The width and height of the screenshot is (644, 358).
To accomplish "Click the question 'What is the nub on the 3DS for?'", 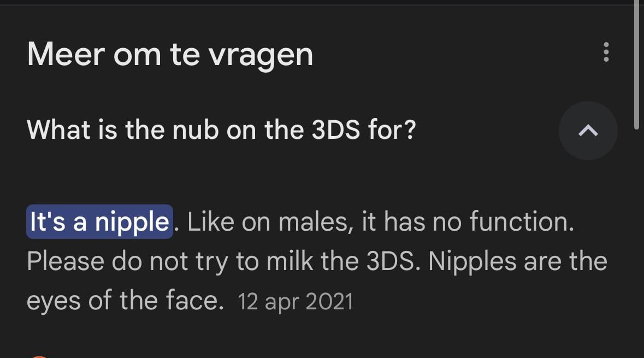I will pos(221,130).
